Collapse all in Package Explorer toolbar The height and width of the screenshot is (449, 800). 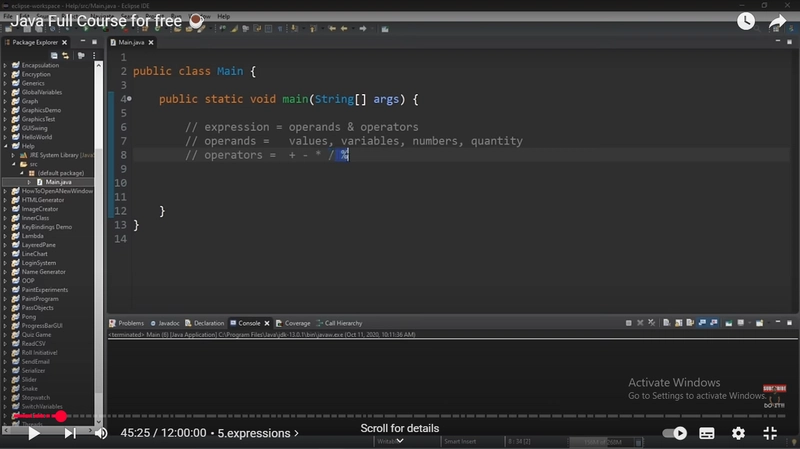coord(54,56)
